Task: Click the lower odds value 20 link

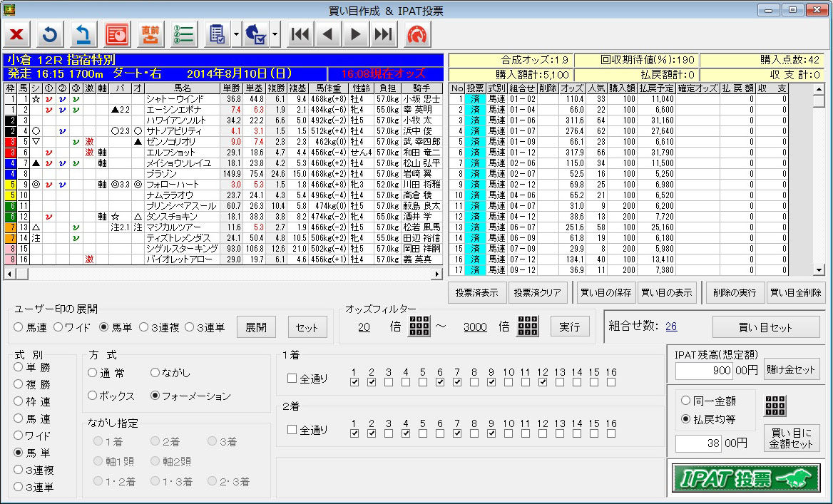Action: pos(364,327)
